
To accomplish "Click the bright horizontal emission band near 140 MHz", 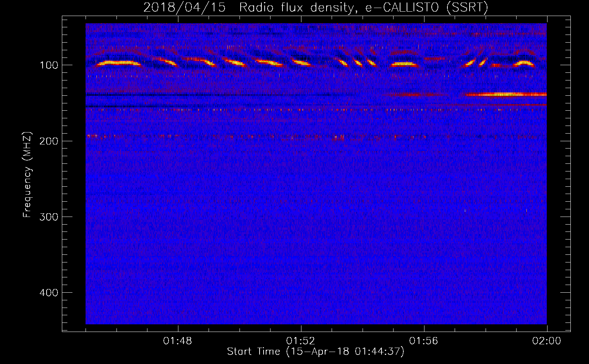I will 506,94.
